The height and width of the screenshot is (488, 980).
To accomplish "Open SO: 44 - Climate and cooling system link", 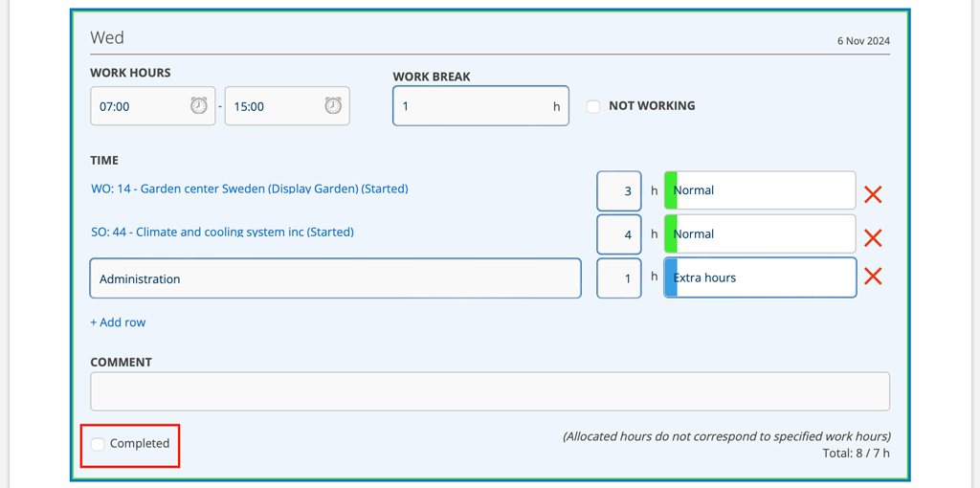I will (x=222, y=232).
